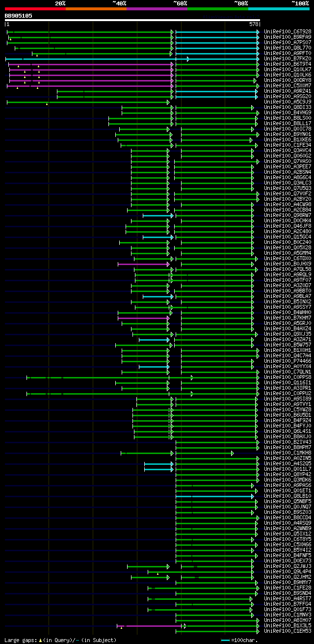Open hit UniRef100_Q8L770

click(x=288, y=48)
